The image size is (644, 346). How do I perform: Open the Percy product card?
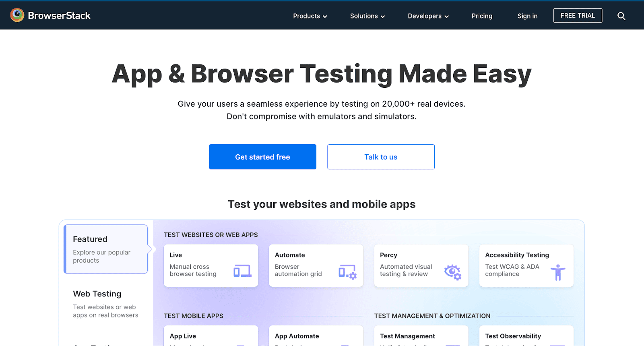(x=421, y=265)
